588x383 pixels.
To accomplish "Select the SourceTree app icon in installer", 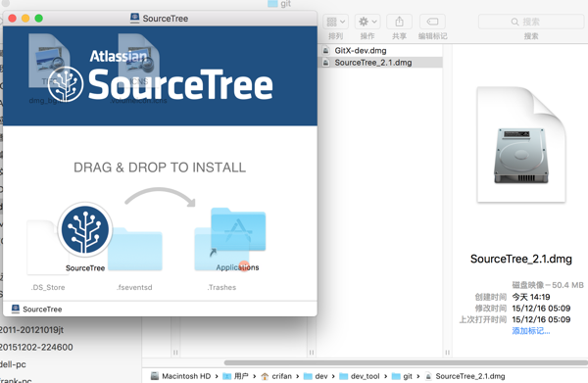I will pyautogui.click(x=85, y=229).
